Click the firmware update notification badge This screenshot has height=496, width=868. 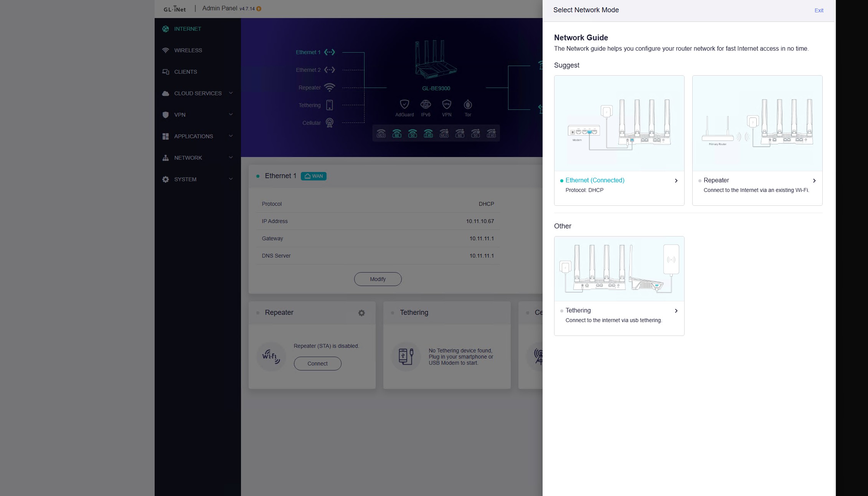pos(259,9)
